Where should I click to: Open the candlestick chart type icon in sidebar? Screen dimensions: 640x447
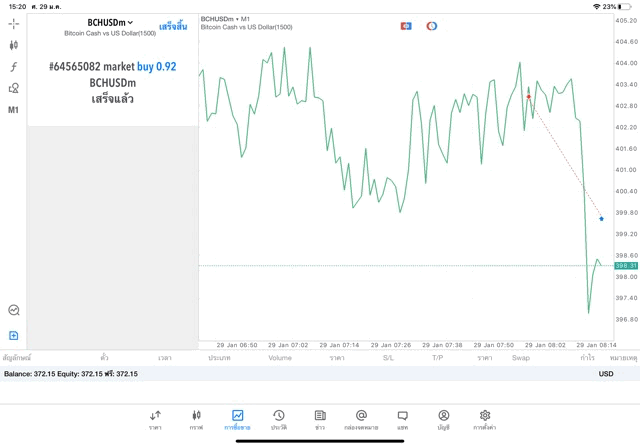pyautogui.click(x=13, y=45)
